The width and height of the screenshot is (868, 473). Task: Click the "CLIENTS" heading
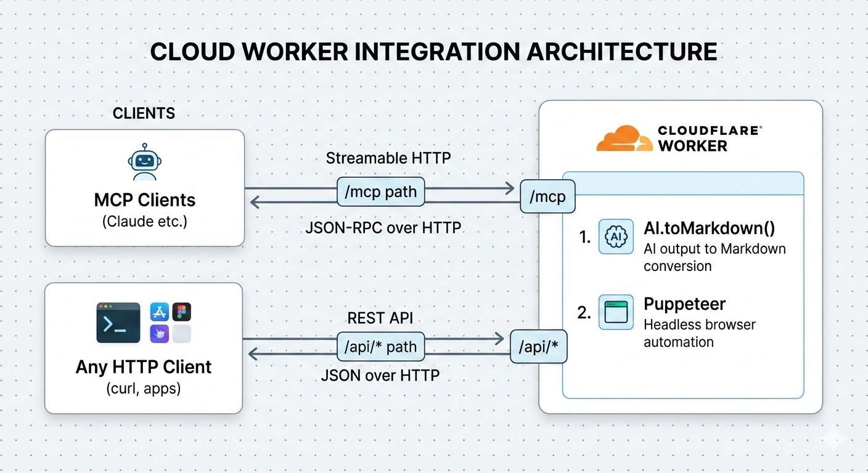[x=144, y=113]
